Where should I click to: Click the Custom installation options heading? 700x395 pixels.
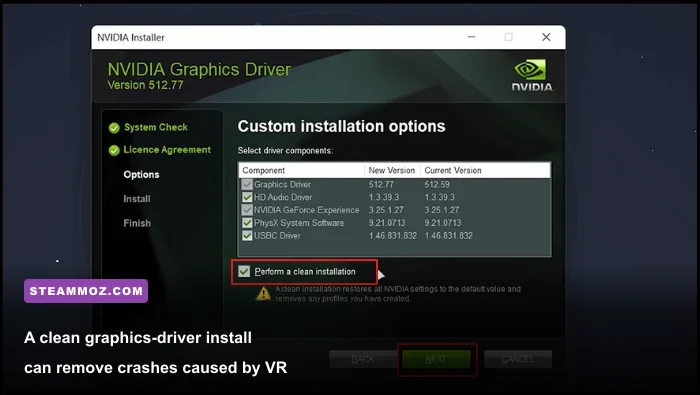coord(342,126)
